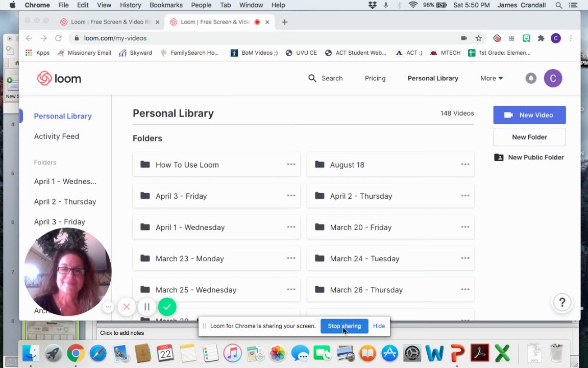588x368 pixels.
Task: Open April 1 - Wednes... sidebar folder
Action: coord(65,181)
